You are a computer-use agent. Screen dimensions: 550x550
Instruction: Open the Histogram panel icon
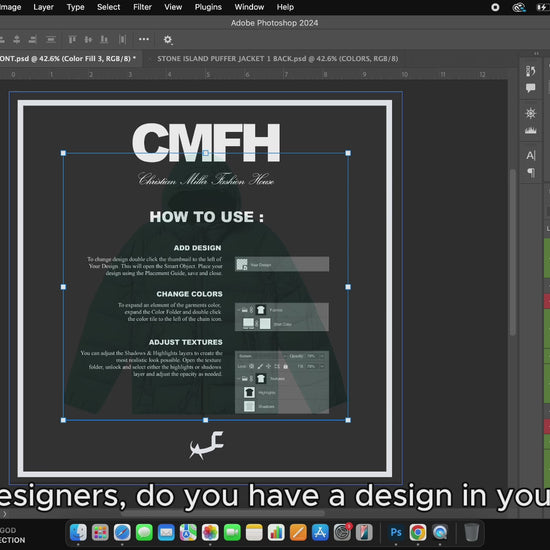[x=530, y=130]
